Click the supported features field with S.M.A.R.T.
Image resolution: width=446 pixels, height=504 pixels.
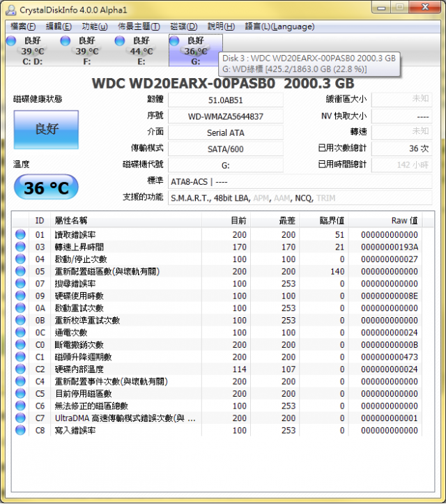tap(300, 198)
